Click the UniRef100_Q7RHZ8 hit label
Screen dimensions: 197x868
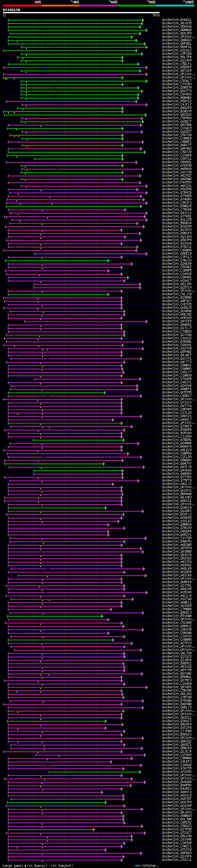177,193
